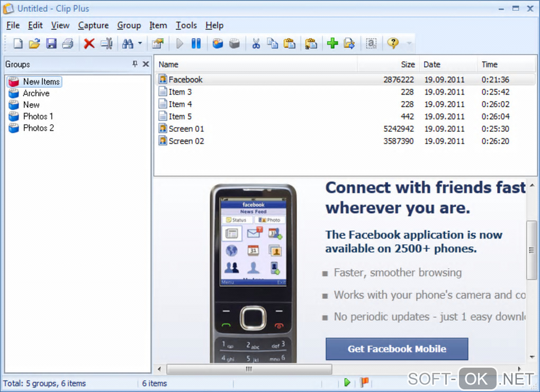Pause capture with the blue pause icon
The image size is (540, 392).
pyautogui.click(x=196, y=43)
